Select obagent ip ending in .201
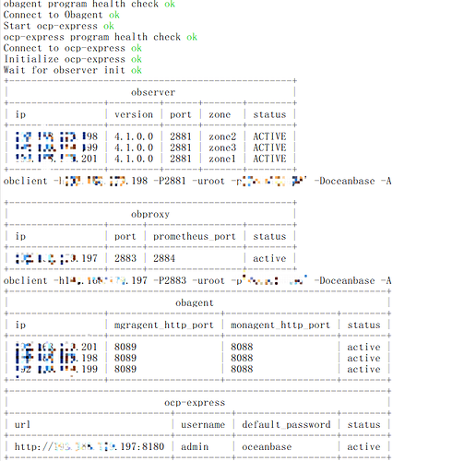476x461 pixels. [x=56, y=347]
